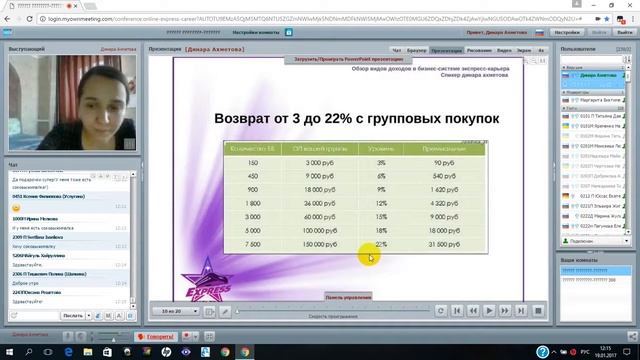Bookmark this page with the star icon

tap(607, 19)
